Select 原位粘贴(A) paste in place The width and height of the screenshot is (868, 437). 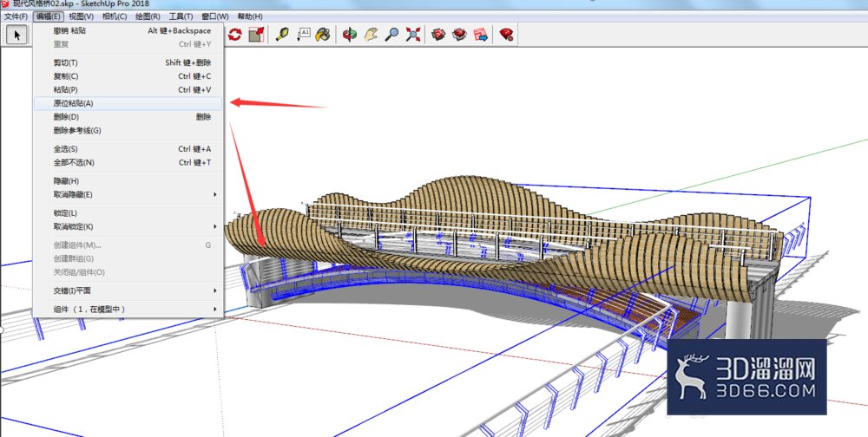point(128,103)
